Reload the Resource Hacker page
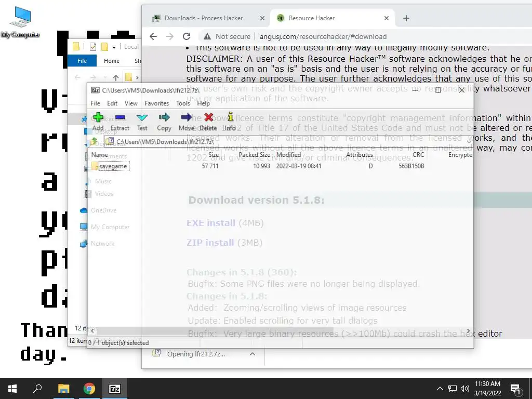 [187, 36]
